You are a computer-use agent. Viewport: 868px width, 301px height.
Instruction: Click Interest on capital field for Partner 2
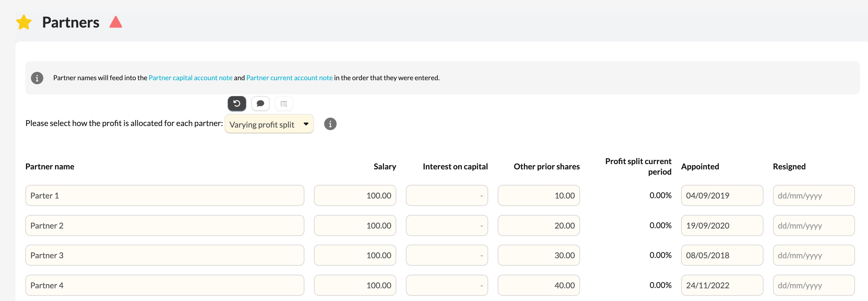[x=447, y=225]
